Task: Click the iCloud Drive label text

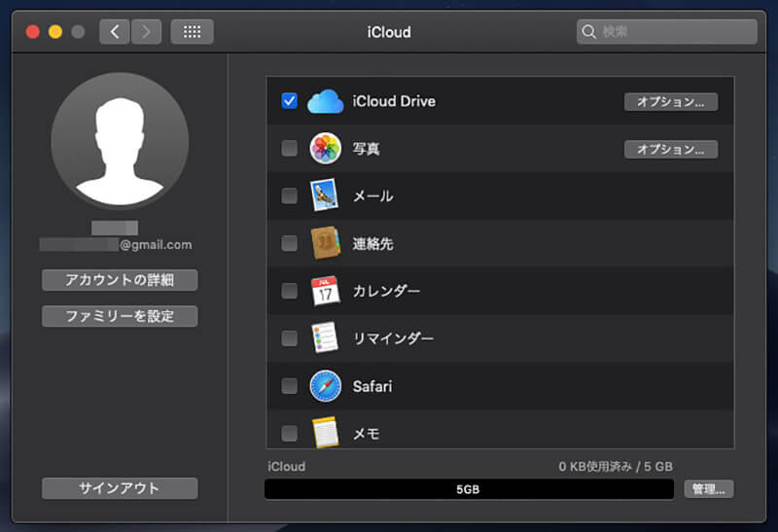Action: pos(394,101)
